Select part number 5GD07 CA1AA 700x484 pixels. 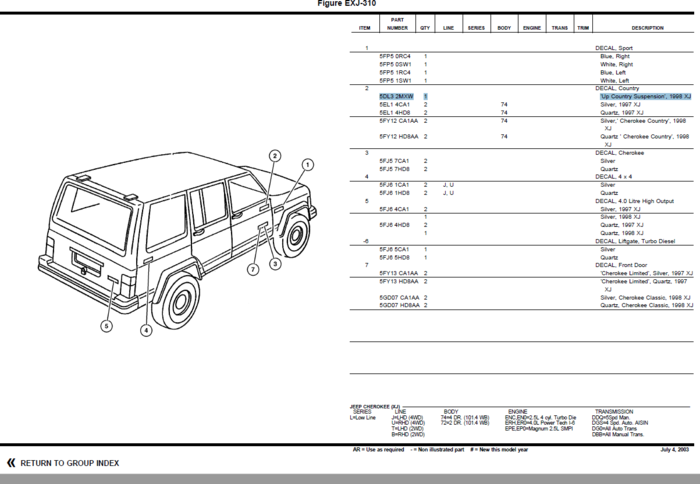tap(400, 297)
